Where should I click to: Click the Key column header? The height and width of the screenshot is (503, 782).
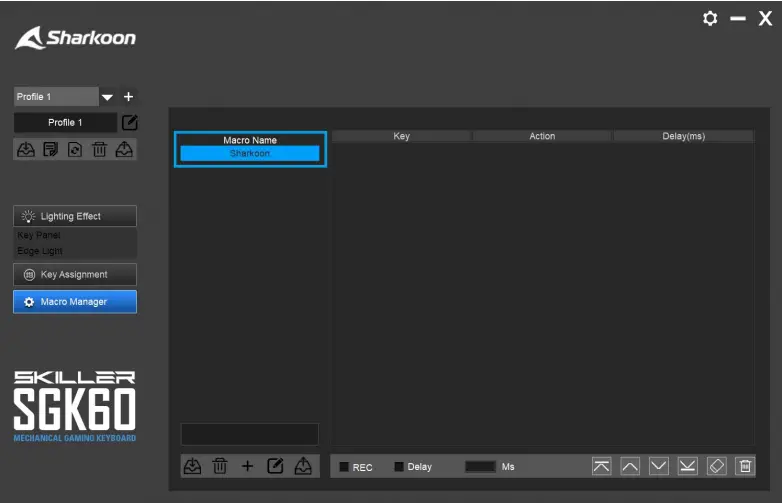point(401,136)
